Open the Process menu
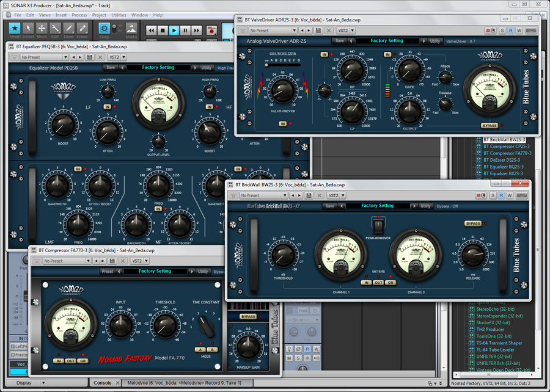The width and height of the screenshot is (550, 392). (79, 15)
